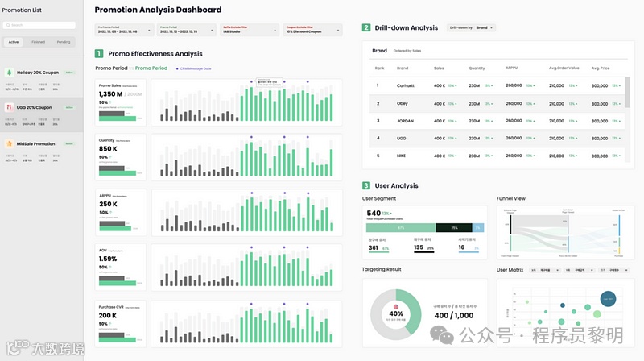644x361 pixels.
Task: Open the Raffle Exclude Filter dropdown
Action: (x=250, y=30)
